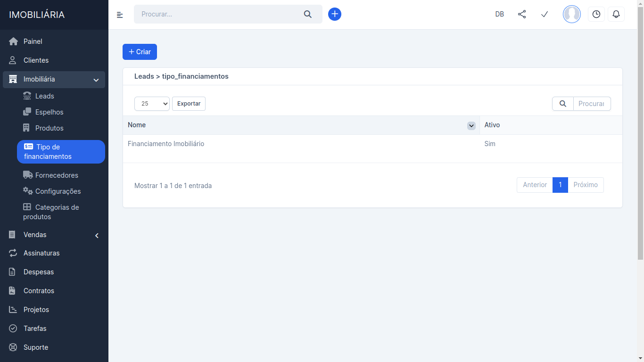Open the clock timesheet icon
The width and height of the screenshot is (644, 362).
click(596, 14)
